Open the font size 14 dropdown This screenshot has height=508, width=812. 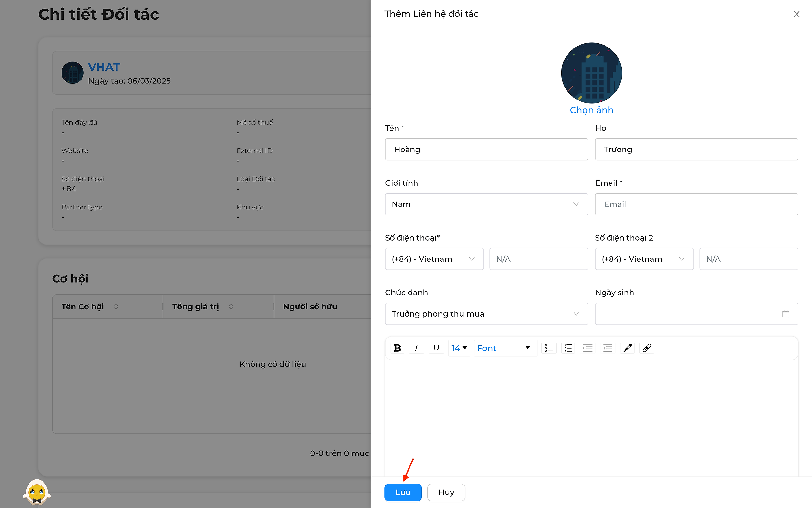tap(459, 348)
